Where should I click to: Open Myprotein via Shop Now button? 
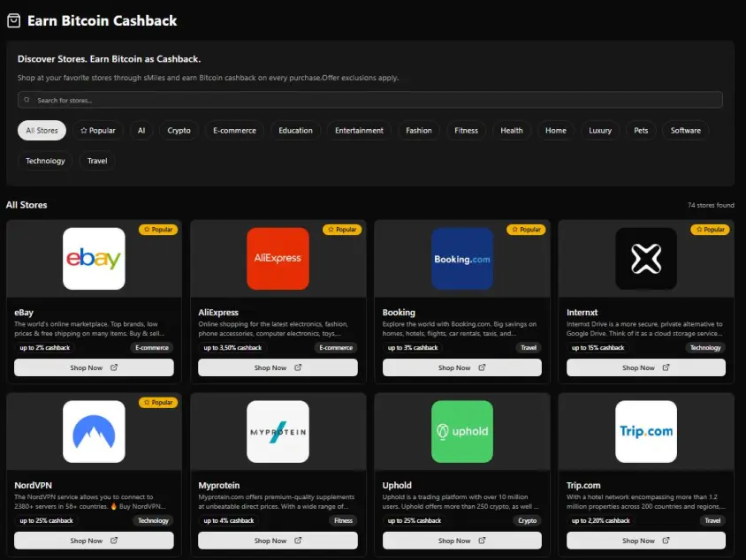click(278, 541)
